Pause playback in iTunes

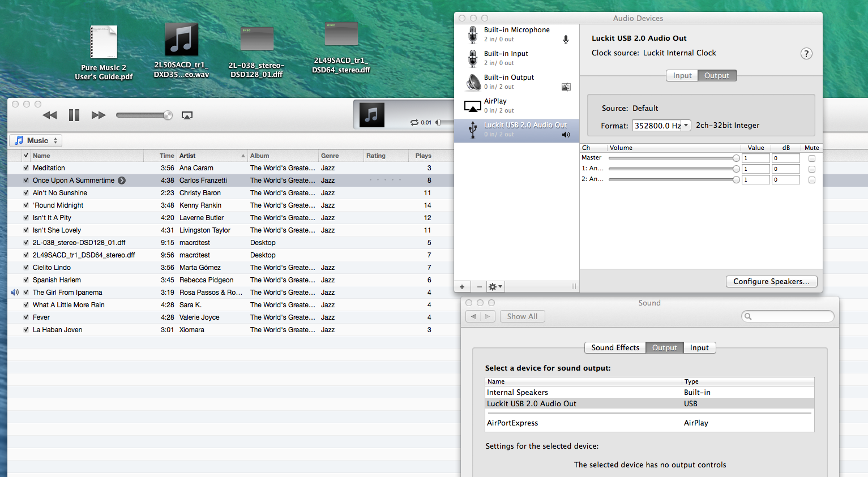[x=74, y=115]
